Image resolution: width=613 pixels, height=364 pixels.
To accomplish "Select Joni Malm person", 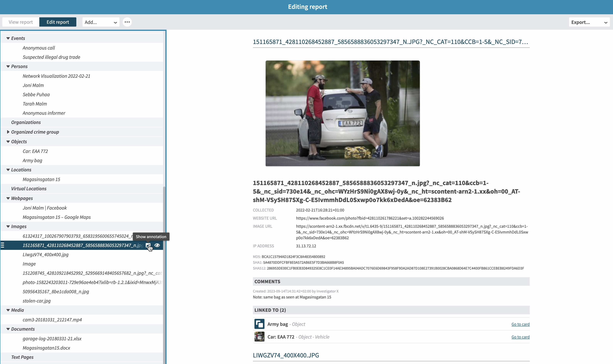I will tap(33, 85).
